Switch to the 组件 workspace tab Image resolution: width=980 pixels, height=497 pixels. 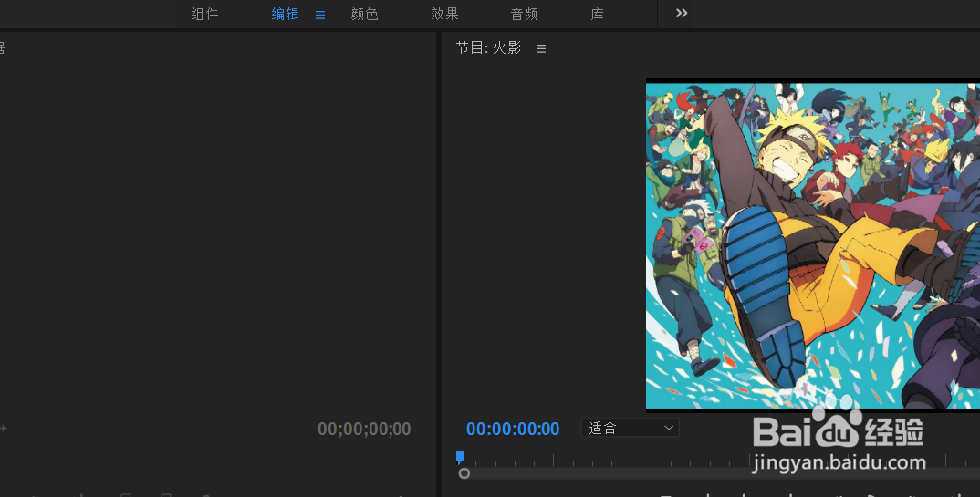click(204, 14)
